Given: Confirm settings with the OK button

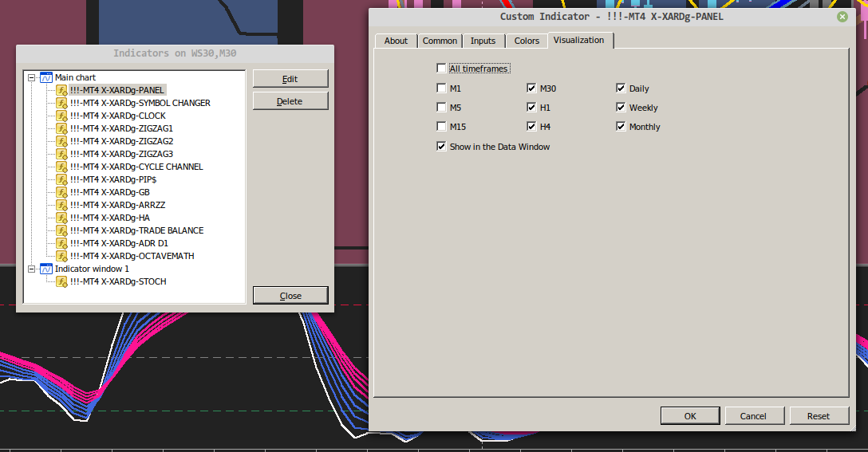Looking at the screenshot, I should coord(690,416).
